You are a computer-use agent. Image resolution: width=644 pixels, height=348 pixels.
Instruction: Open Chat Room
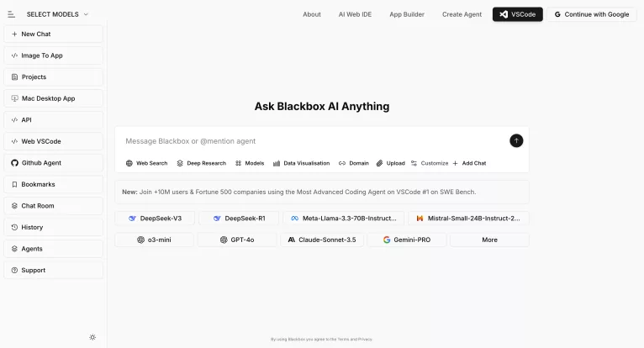pyautogui.click(x=54, y=205)
